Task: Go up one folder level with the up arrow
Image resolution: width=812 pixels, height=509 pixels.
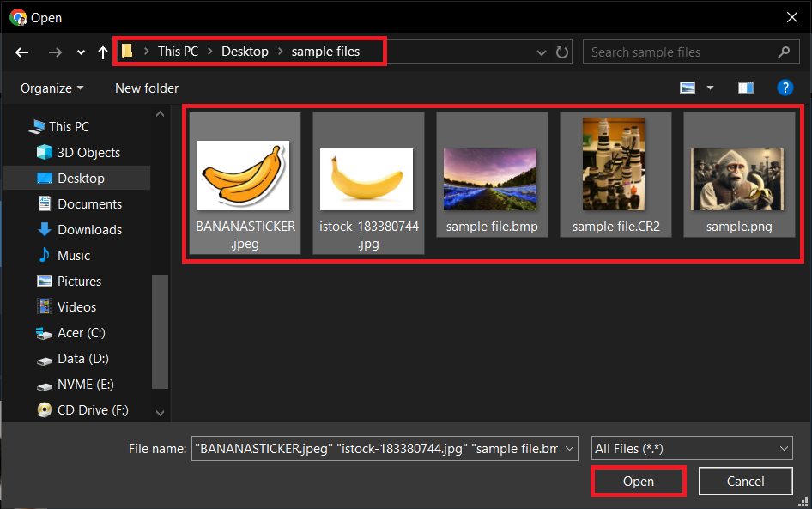Action: [x=102, y=52]
